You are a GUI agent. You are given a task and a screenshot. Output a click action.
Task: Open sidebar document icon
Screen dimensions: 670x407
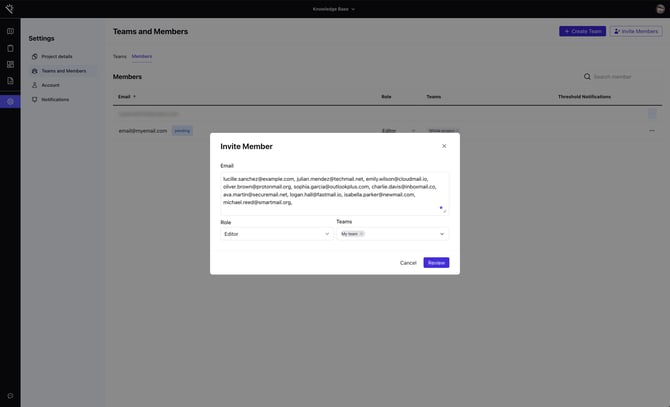point(10,81)
